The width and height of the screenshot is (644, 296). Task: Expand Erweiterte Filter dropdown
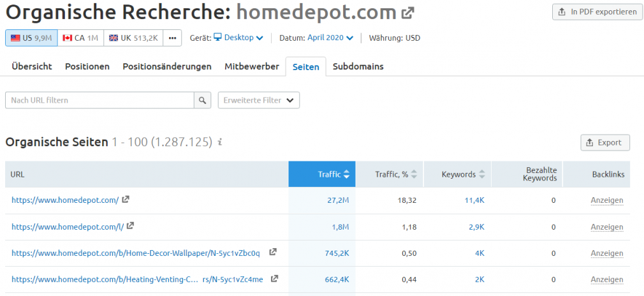coord(259,100)
